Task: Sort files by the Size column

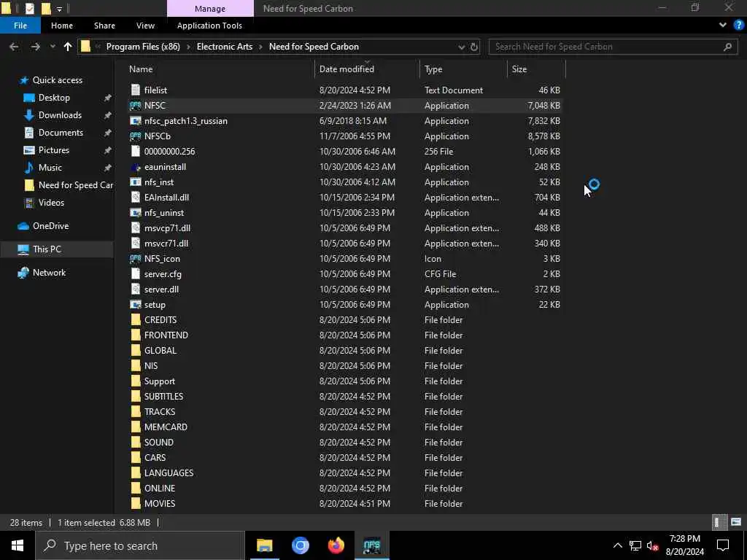Action: [519, 69]
